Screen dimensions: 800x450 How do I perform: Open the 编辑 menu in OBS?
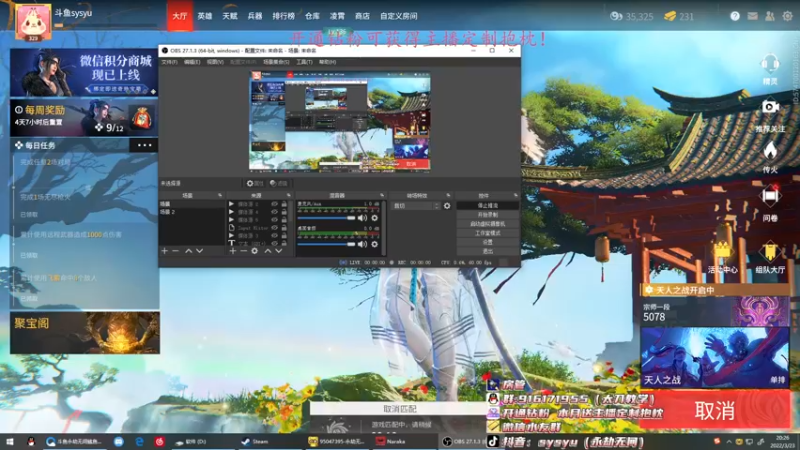point(192,62)
